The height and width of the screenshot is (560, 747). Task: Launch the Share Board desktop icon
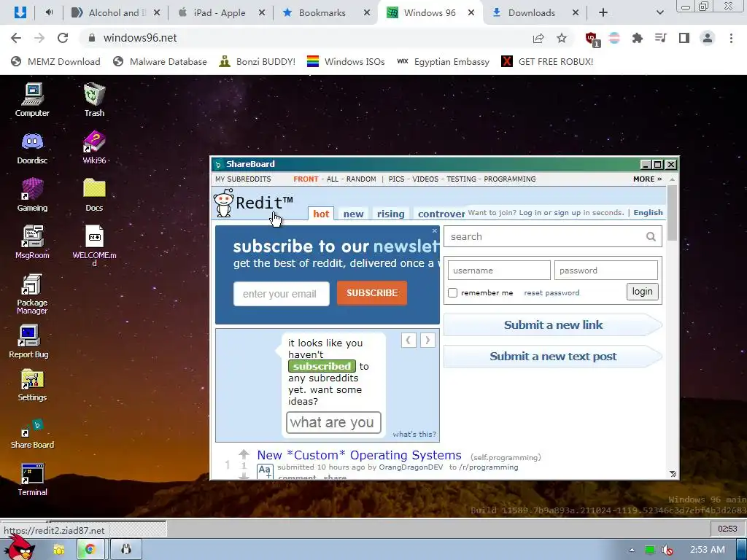tap(32, 433)
